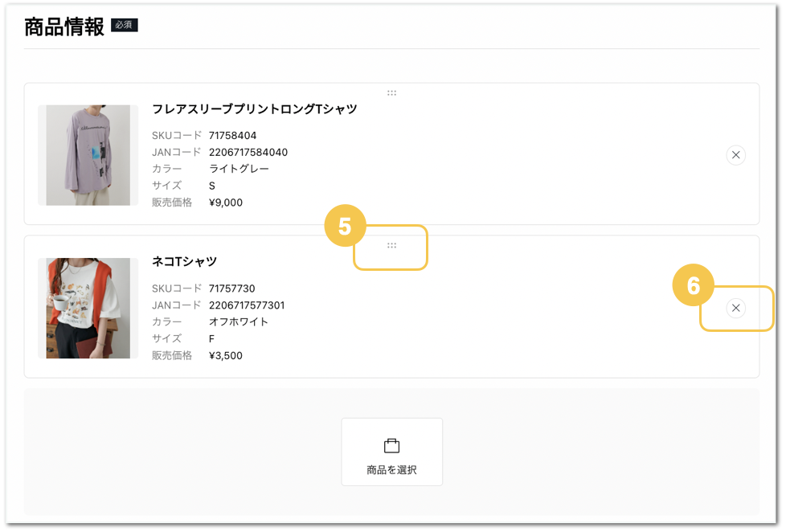Click the price ¥3,500
Screen dimensions: 786x532
(226, 355)
